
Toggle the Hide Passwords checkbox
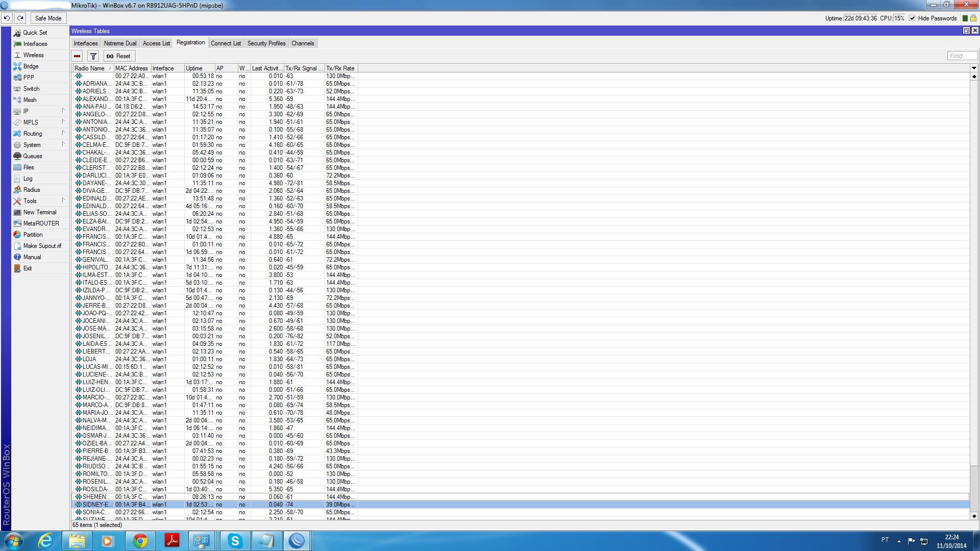[x=912, y=18]
